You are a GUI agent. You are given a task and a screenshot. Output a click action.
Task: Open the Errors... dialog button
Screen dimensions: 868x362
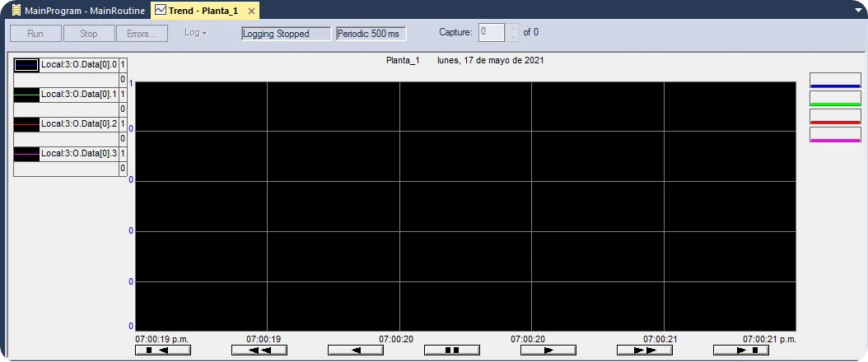[x=142, y=33]
